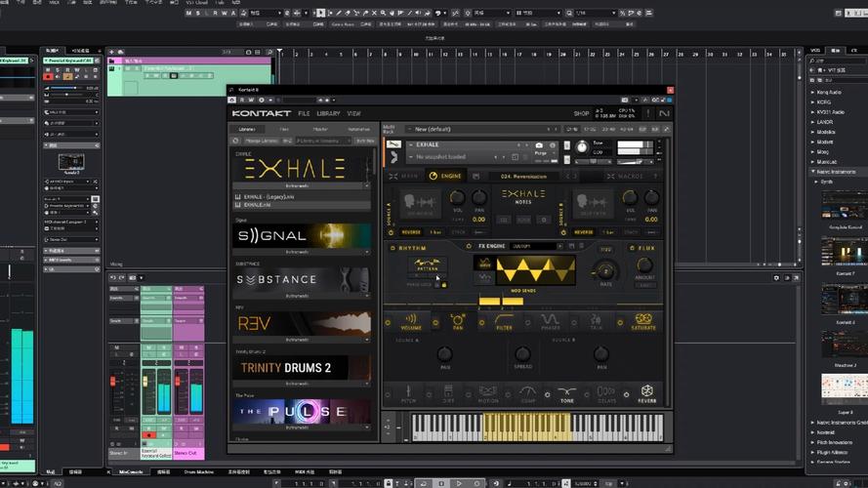This screenshot has width=868, height=488.
Task: Toggle the Phase Lock padlock button
Action: pyautogui.click(x=444, y=284)
